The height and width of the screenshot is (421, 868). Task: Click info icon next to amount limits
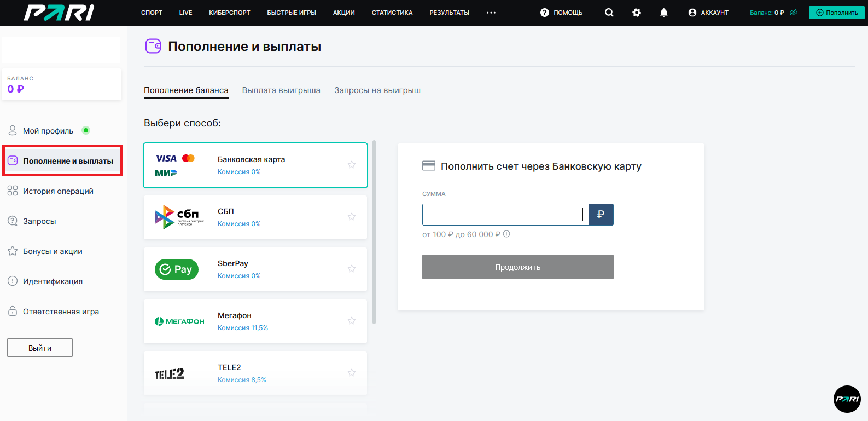point(506,234)
